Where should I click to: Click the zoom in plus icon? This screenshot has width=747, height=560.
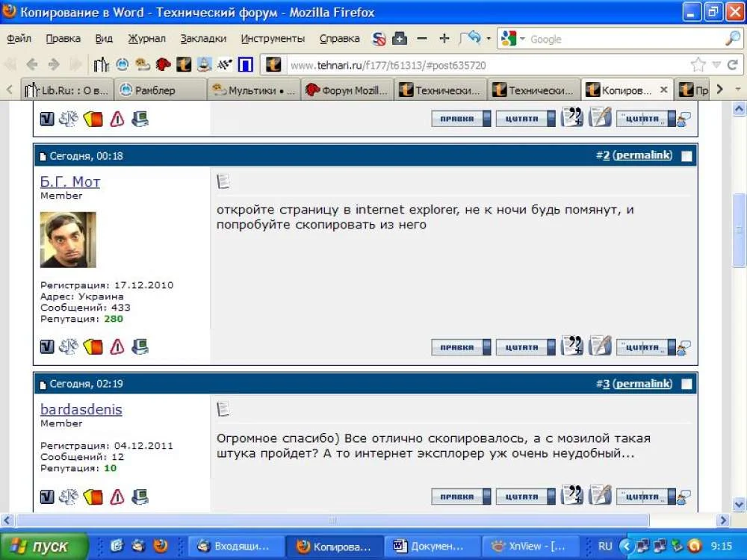tap(444, 39)
